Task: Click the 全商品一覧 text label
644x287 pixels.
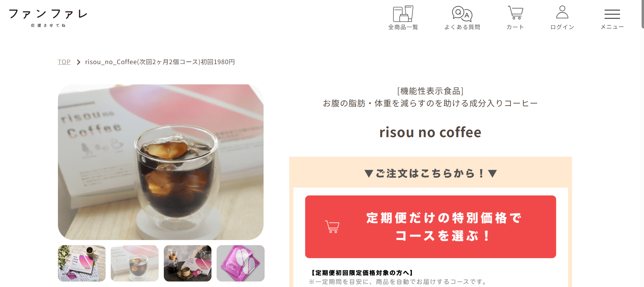Action: (403, 27)
